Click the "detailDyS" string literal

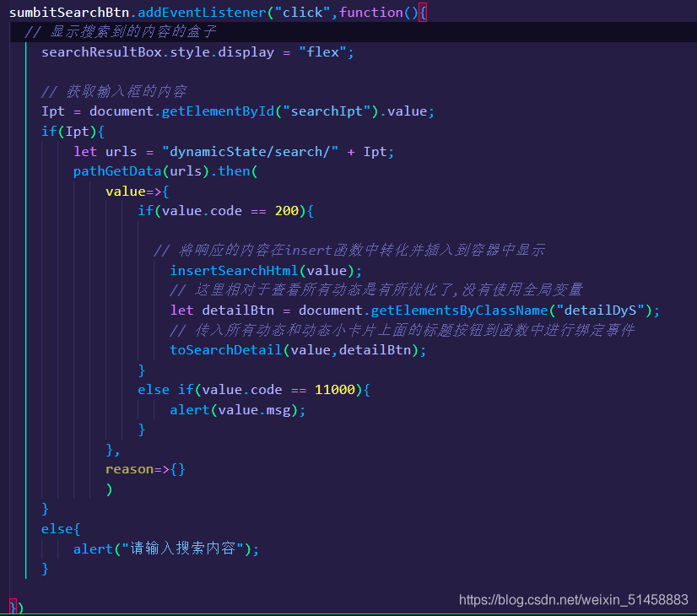pos(600,311)
